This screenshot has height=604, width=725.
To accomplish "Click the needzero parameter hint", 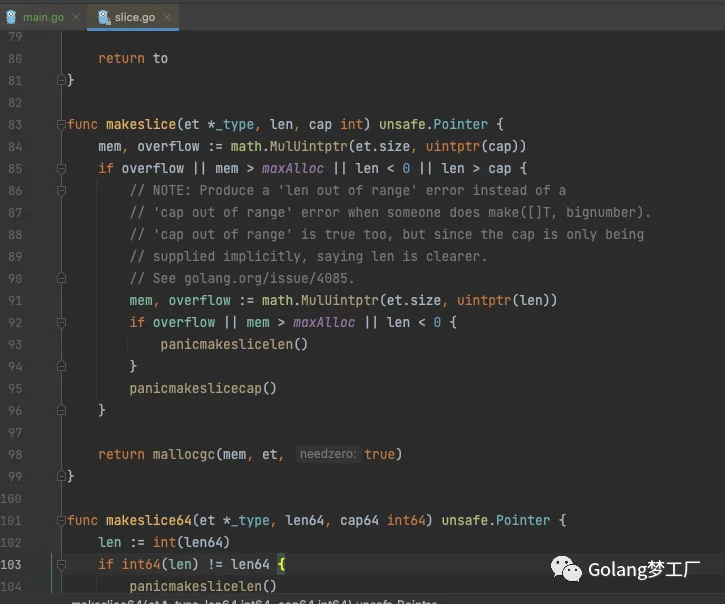I will point(328,454).
